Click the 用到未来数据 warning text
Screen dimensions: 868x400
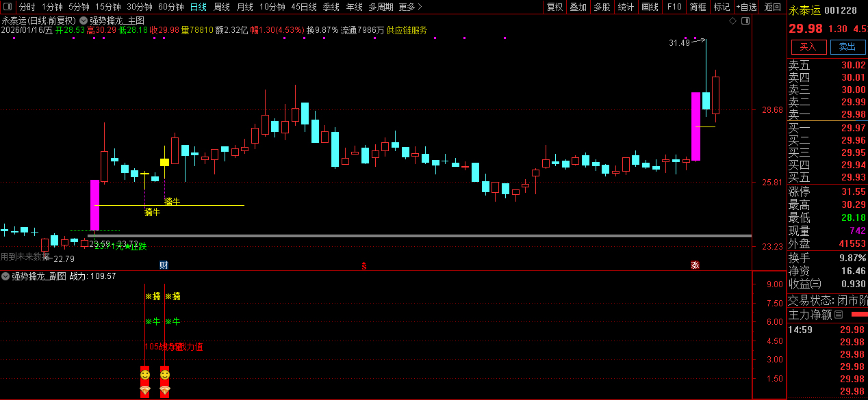[25, 256]
